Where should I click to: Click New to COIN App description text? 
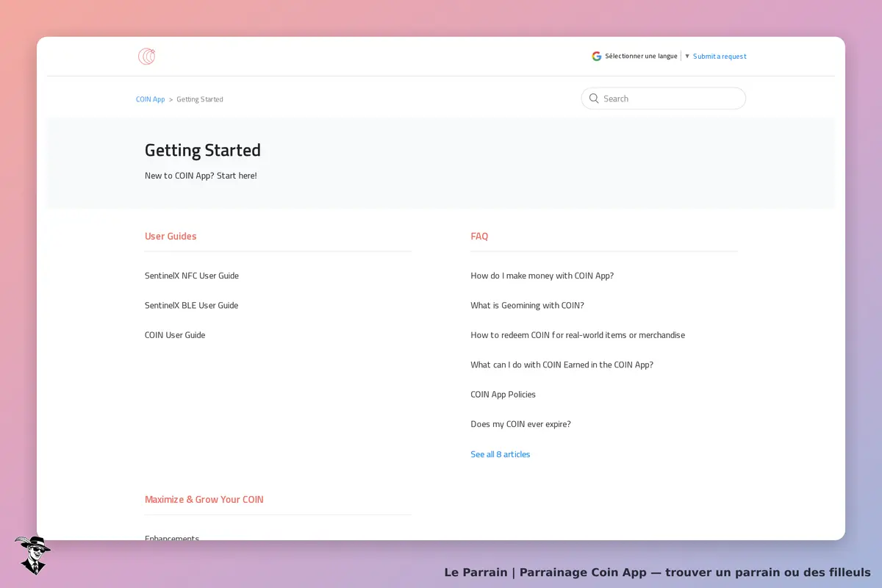point(201,176)
